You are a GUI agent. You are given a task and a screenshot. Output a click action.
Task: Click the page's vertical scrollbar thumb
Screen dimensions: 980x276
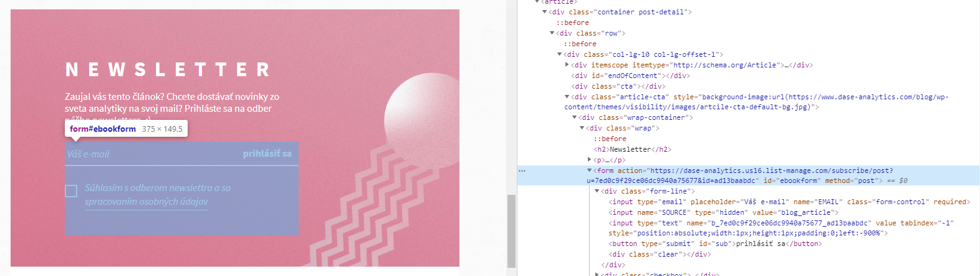(x=511, y=230)
